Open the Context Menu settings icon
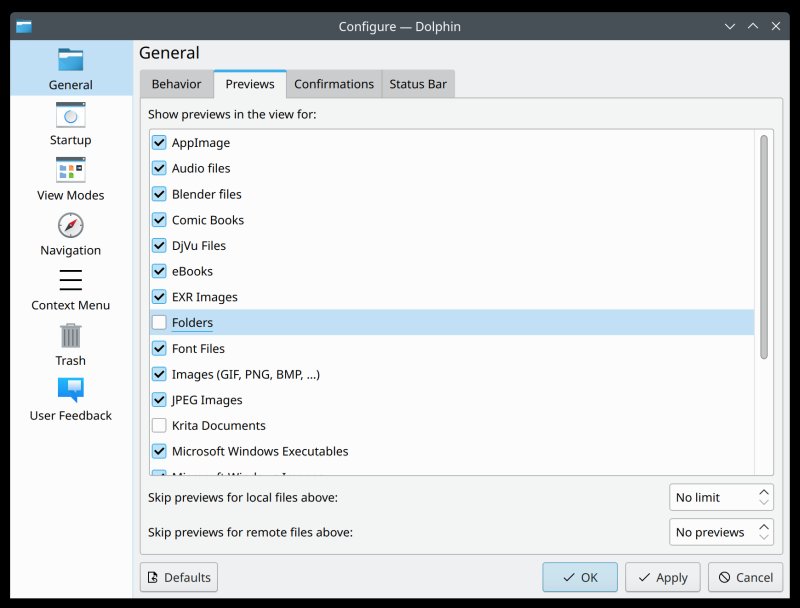800x608 pixels. point(70,281)
